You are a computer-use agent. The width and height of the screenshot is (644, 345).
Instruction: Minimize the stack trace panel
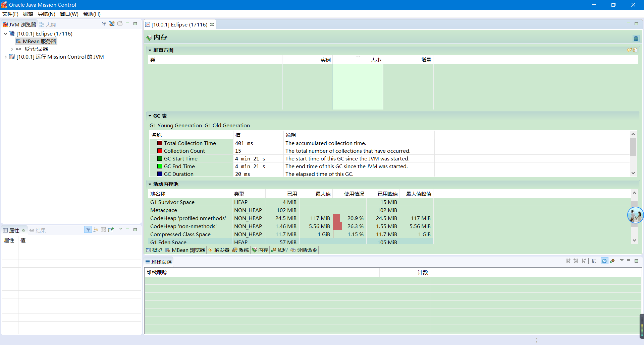pos(629,260)
